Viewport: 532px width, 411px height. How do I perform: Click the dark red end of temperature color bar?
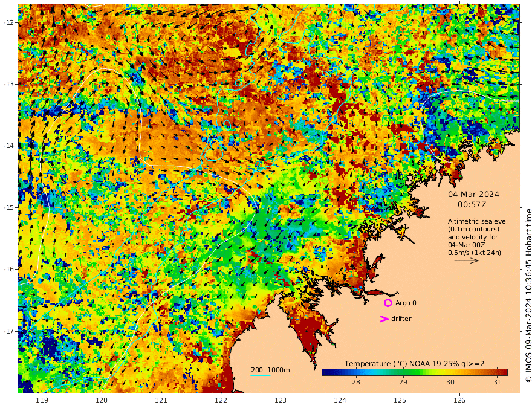pyautogui.click(x=504, y=373)
